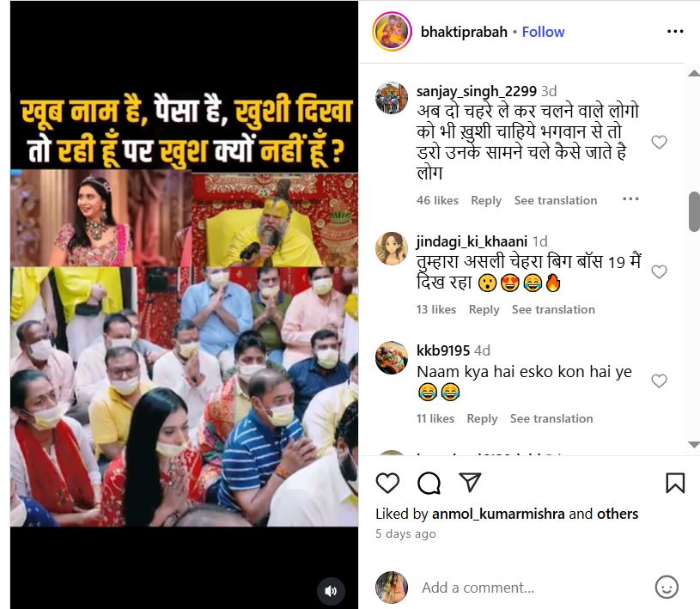See translation of jindagi_ki_khaani's comment
700x609 pixels.
coord(553,309)
